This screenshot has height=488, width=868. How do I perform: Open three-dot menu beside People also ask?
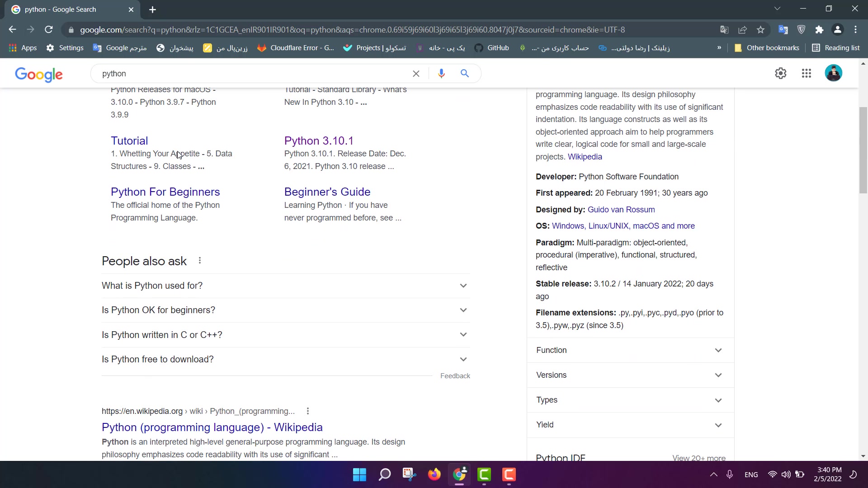[200, 261]
